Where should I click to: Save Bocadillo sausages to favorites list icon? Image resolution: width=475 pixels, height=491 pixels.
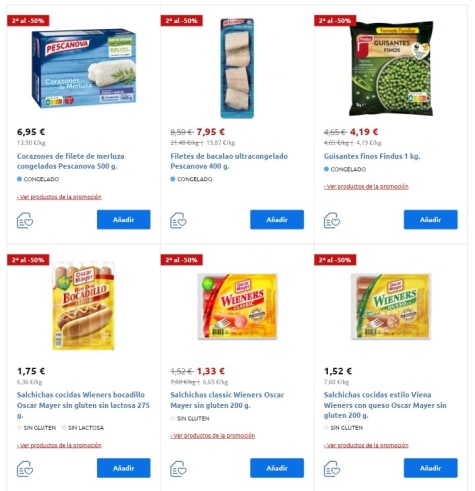click(x=25, y=469)
